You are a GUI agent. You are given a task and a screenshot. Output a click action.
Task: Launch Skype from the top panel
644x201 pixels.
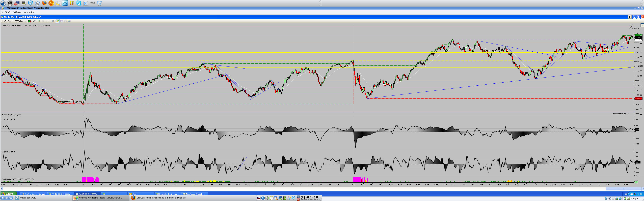(x=79, y=3)
